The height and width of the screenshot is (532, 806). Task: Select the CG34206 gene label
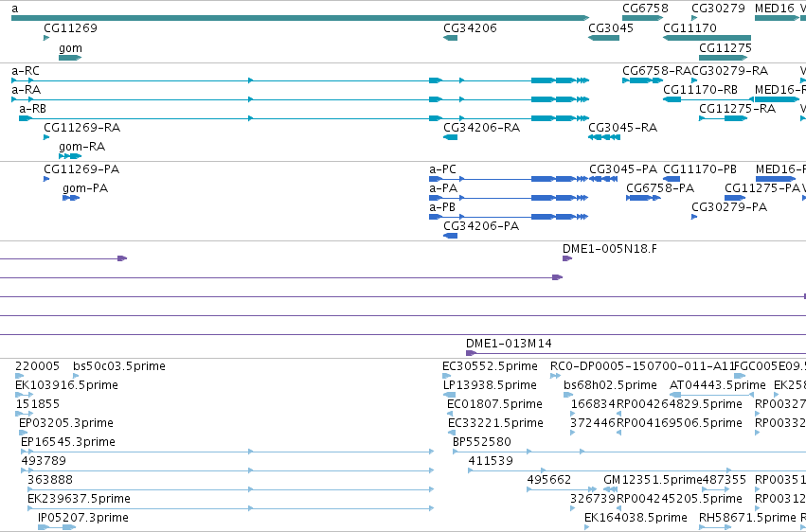pyautogui.click(x=470, y=28)
